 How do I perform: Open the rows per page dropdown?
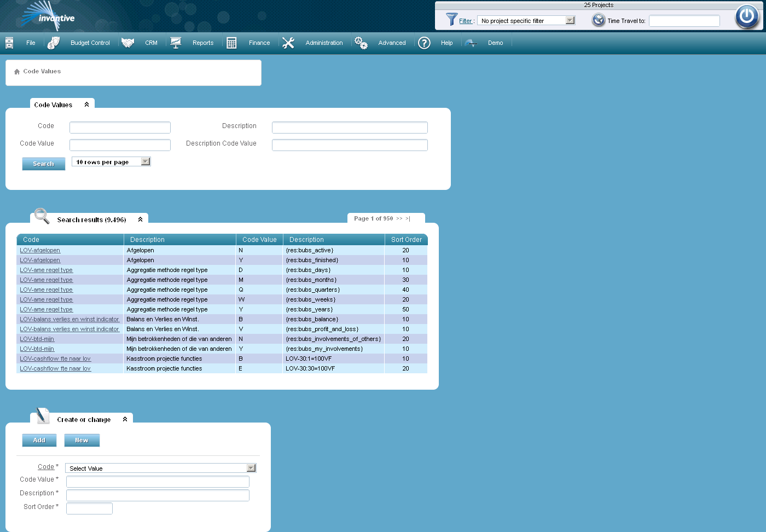144,161
